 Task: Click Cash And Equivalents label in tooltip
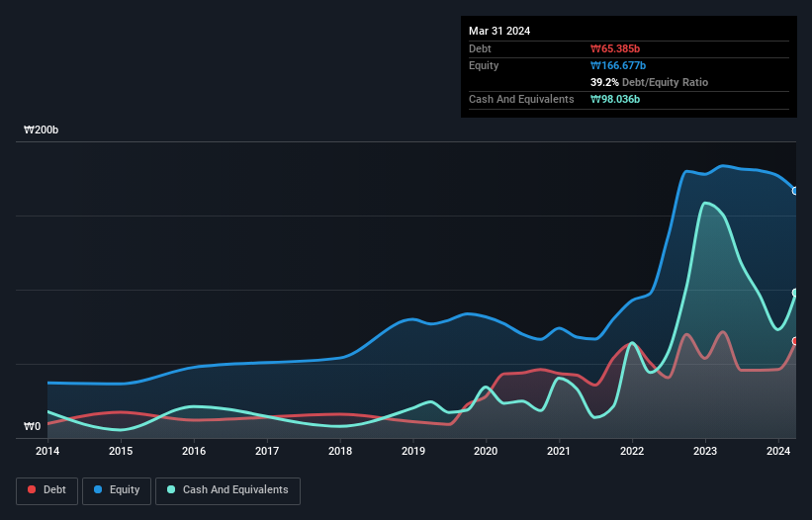(x=521, y=99)
